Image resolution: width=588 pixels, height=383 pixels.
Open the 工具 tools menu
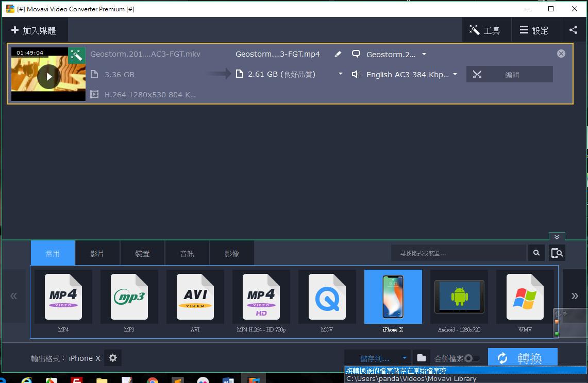click(486, 30)
